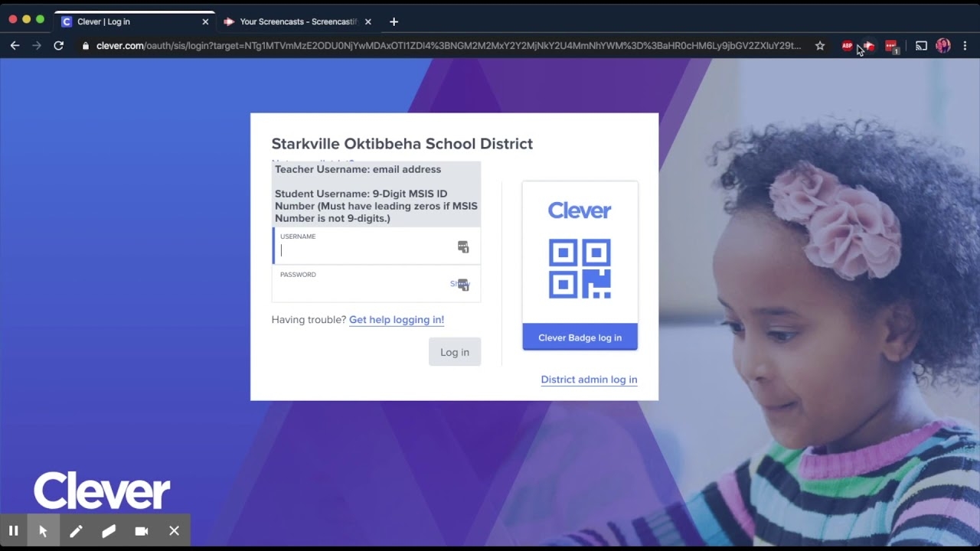Click the Cast screen icon
Viewport: 980px width, 551px height.
[x=921, y=46]
